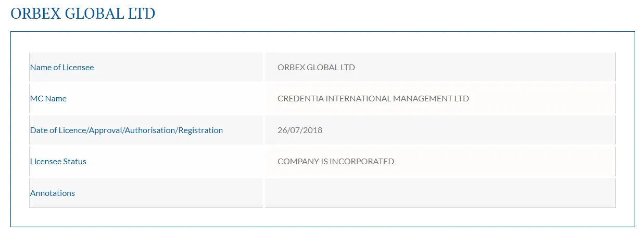Viewport: 644px width, 236px height.
Task: Click the ORBEX GLOBAL LTD page heading
Action: click(x=83, y=14)
